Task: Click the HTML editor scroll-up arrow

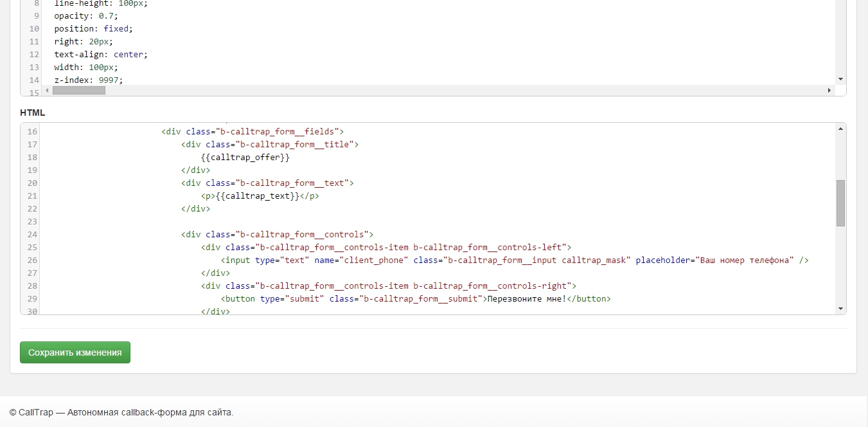Action: click(x=840, y=129)
